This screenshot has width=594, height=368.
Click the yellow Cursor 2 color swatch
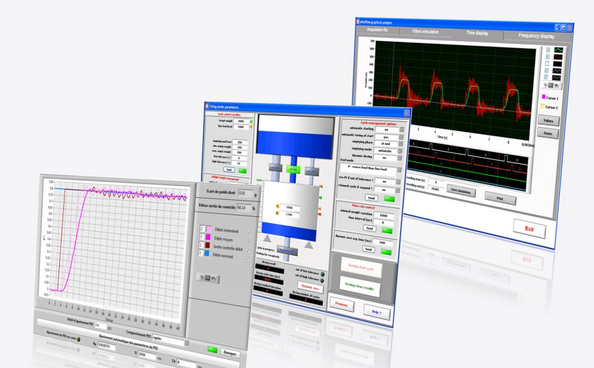(542, 106)
